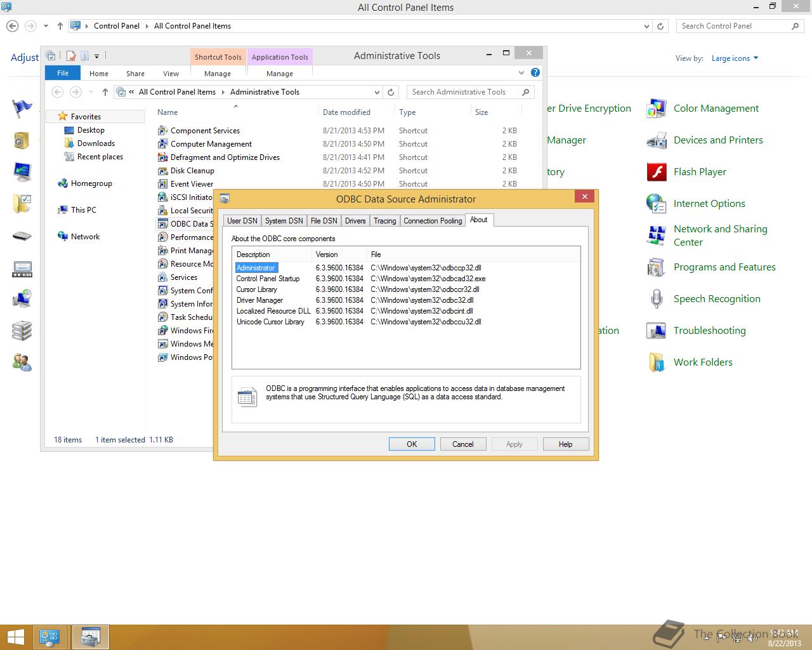Open recent locations dropdown in Administrative Tools
Image resolution: width=812 pixels, height=650 pixels.
click(91, 92)
